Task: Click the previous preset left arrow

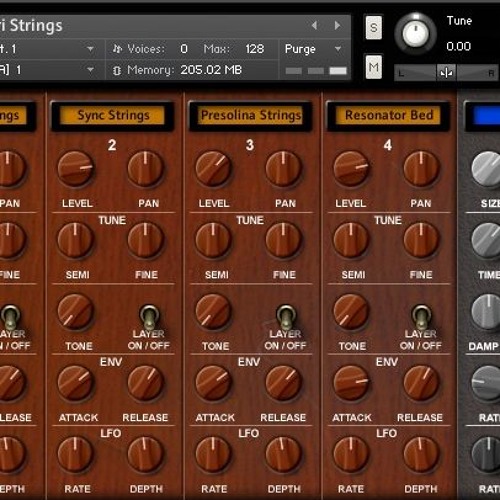Action: pyautogui.click(x=314, y=25)
